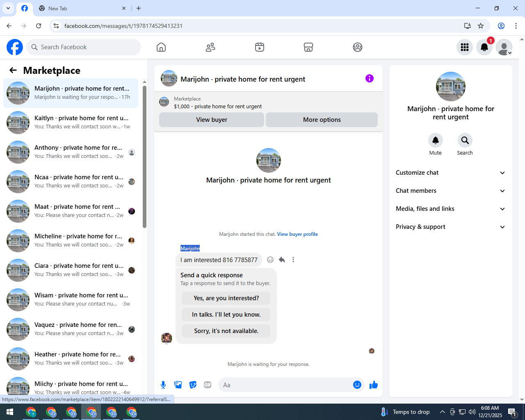Click the address bar URL
The height and width of the screenshot is (420, 525).
click(123, 26)
